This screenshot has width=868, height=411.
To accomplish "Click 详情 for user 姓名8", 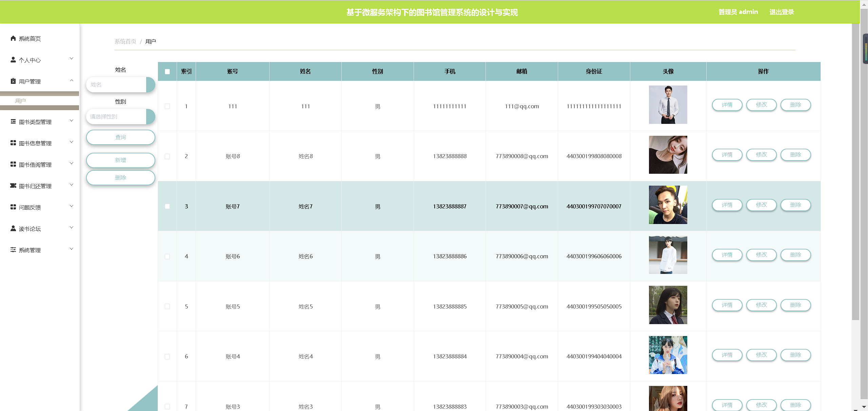I will [727, 155].
